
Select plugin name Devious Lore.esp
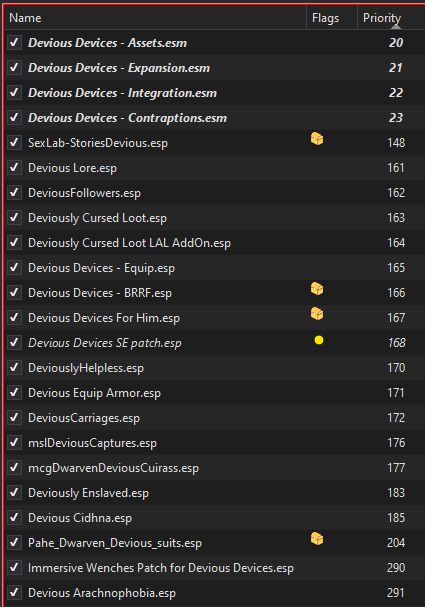click(x=72, y=168)
